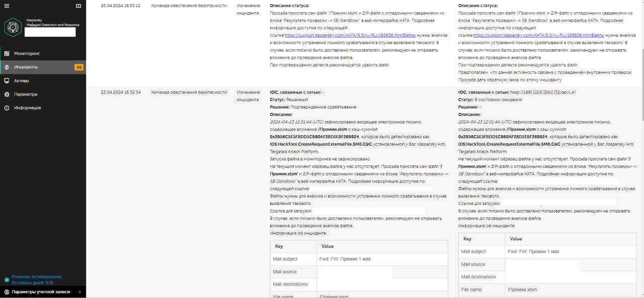Click the fully visible File name cell
Viewport: 644px width, 298px height.
pyautogui.click(x=482, y=289)
